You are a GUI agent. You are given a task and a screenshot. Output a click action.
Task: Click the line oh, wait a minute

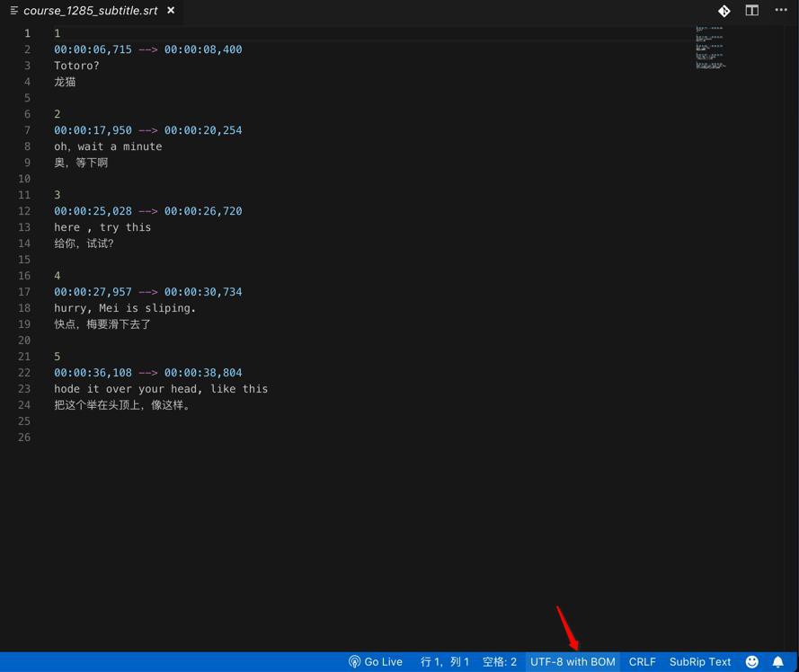108,146
